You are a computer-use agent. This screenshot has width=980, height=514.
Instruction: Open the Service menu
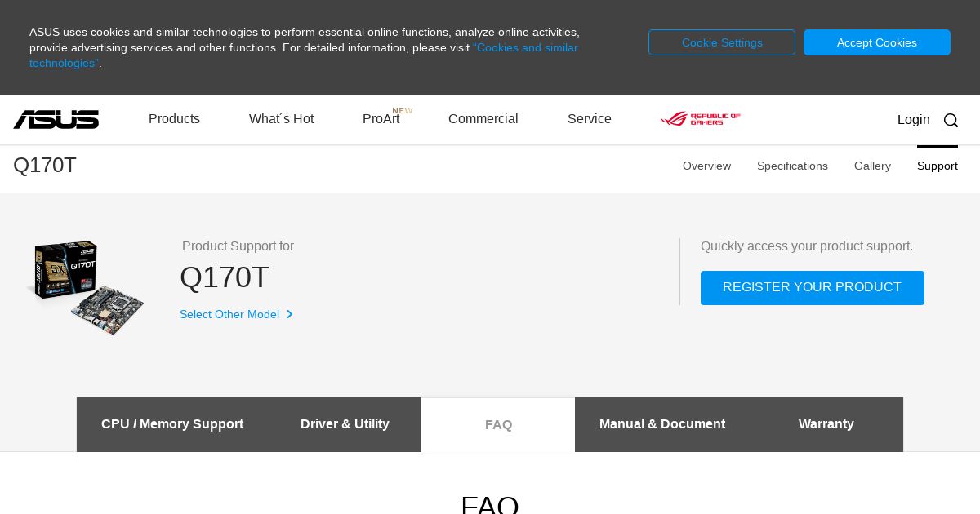[x=590, y=119]
